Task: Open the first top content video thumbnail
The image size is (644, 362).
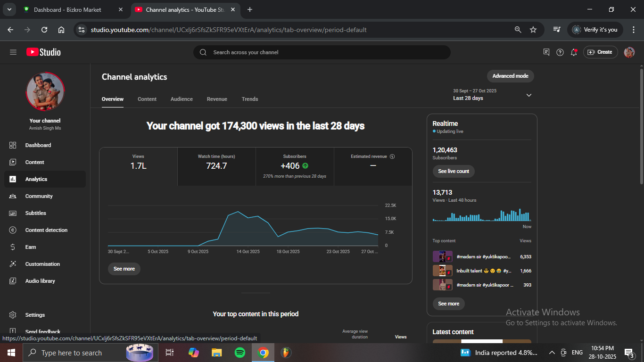Action: (x=442, y=257)
